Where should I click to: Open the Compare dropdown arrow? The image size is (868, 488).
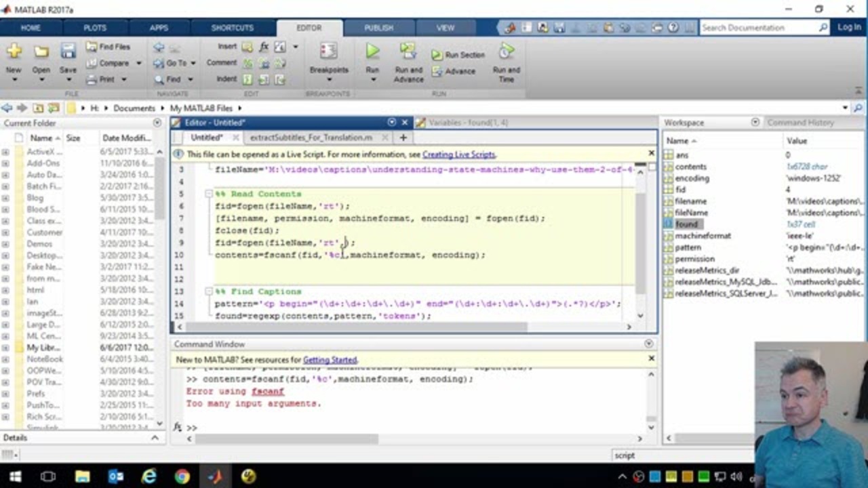click(x=138, y=63)
